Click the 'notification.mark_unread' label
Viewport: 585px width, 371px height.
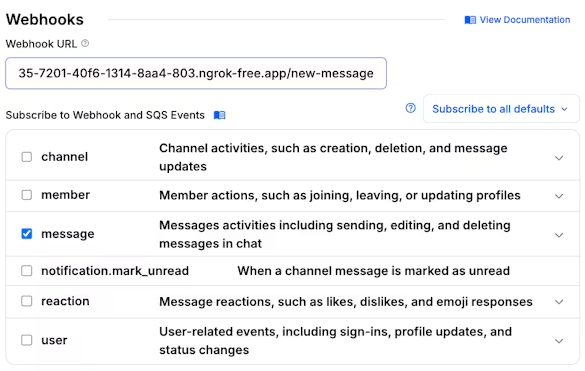(115, 271)
